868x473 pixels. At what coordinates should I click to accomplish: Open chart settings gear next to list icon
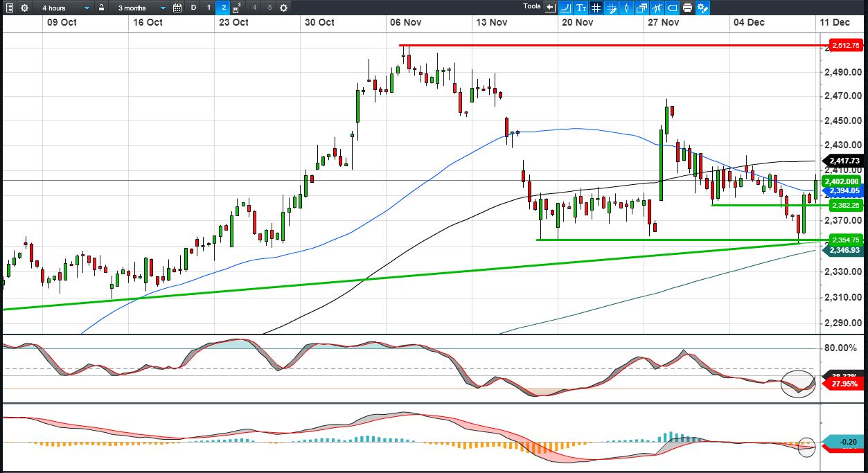click(x=25, y=8)
